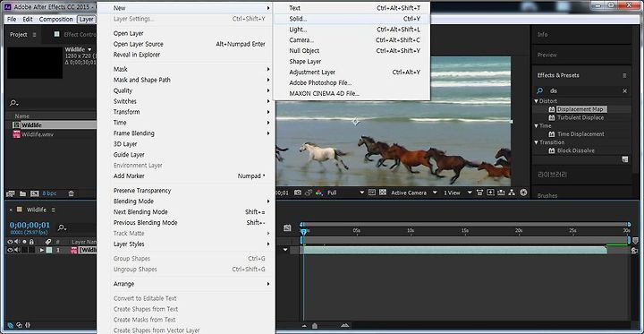Click Add Marker menu entry
This screenshot has width=644, height=334.
186,176
